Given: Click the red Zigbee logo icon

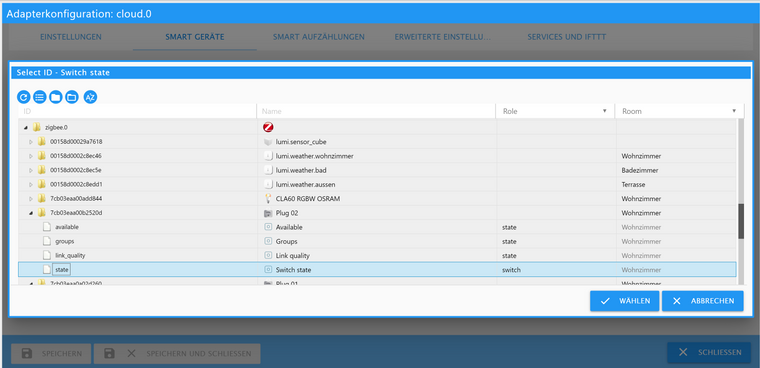Looking at the screenshot, I should pyautogui.click(x=268, y=128).
